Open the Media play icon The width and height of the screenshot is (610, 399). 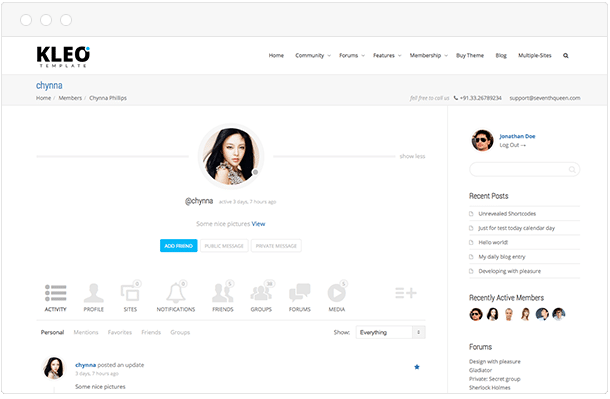click(337, 293)
